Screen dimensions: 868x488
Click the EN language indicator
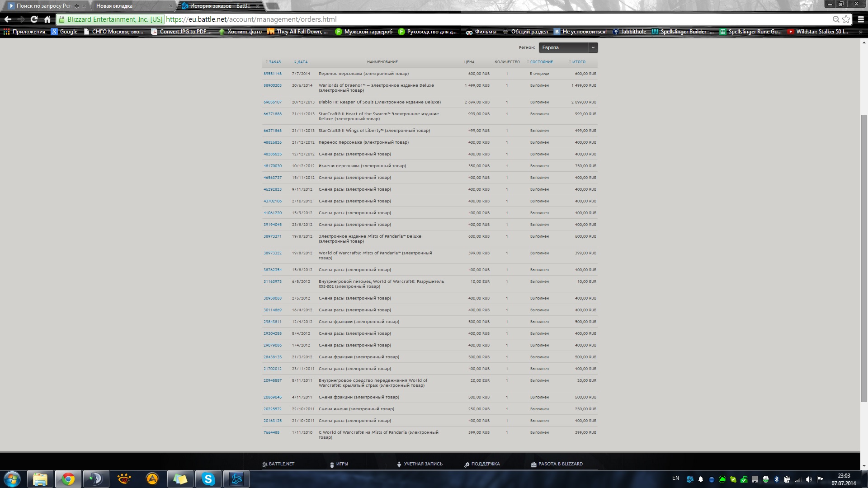675,478
